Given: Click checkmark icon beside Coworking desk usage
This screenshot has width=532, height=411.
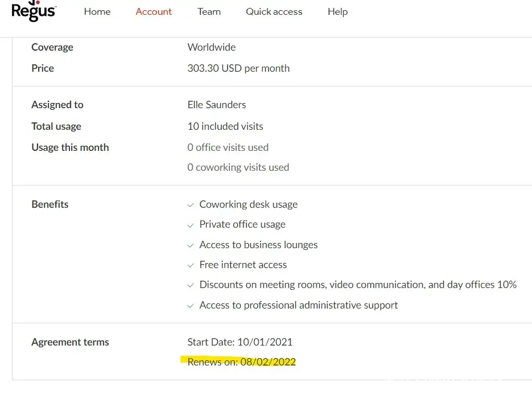Looking at the screenshot, I should (x=191, y=205).
